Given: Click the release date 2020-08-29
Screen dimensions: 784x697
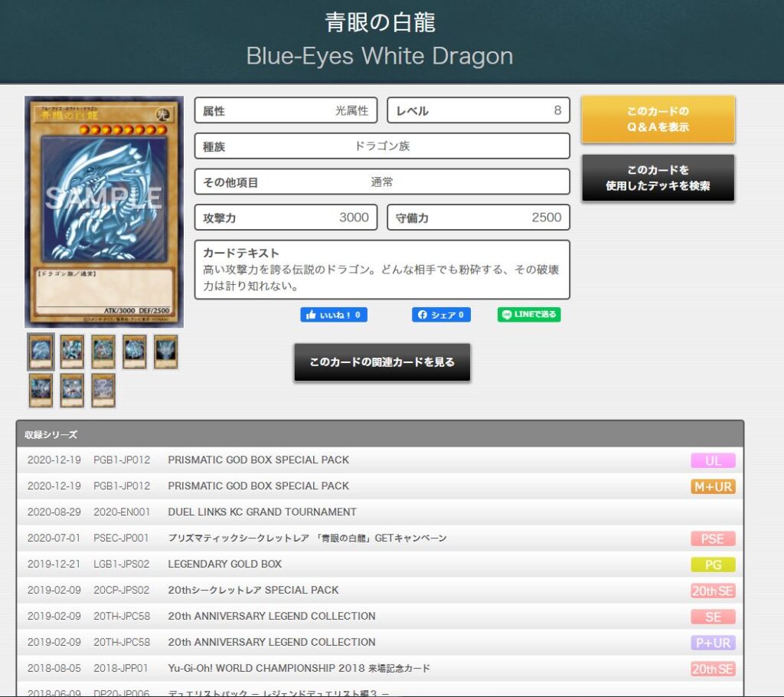Looking at the screenshot, I should [54, 512].
